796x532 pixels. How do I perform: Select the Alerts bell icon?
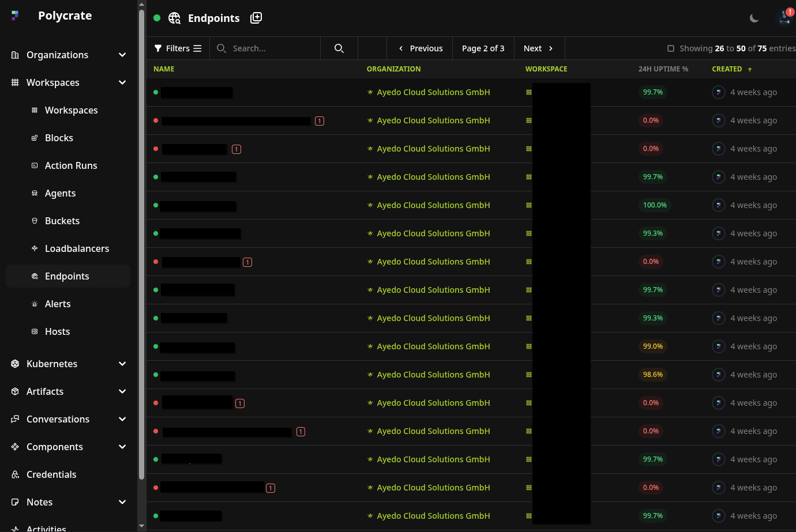point(35,304)
